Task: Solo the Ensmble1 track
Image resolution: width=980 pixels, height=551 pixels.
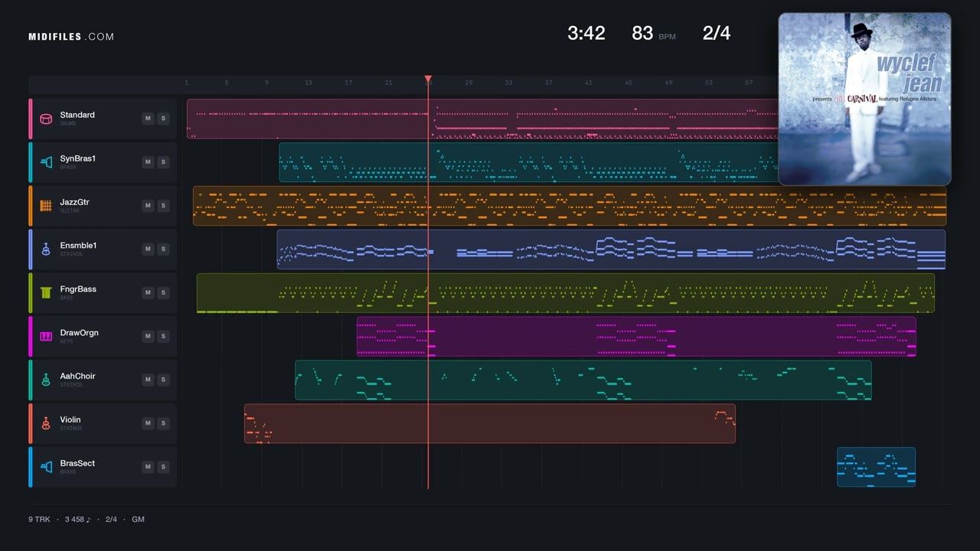Action: [163, 249]
